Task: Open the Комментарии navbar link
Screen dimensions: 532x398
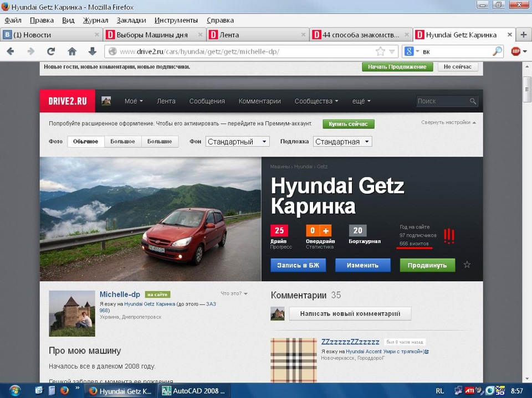Action: [259, 101]
